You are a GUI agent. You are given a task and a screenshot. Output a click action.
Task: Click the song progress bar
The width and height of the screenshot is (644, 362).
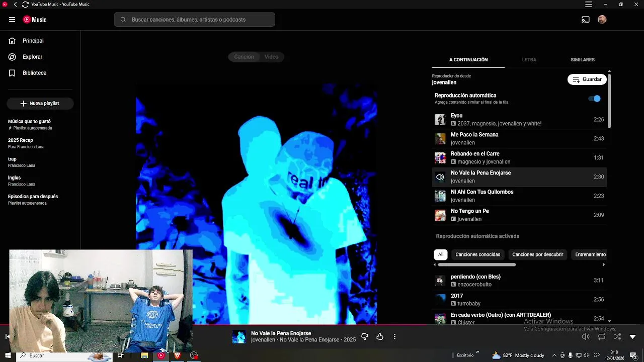[322, 325]
